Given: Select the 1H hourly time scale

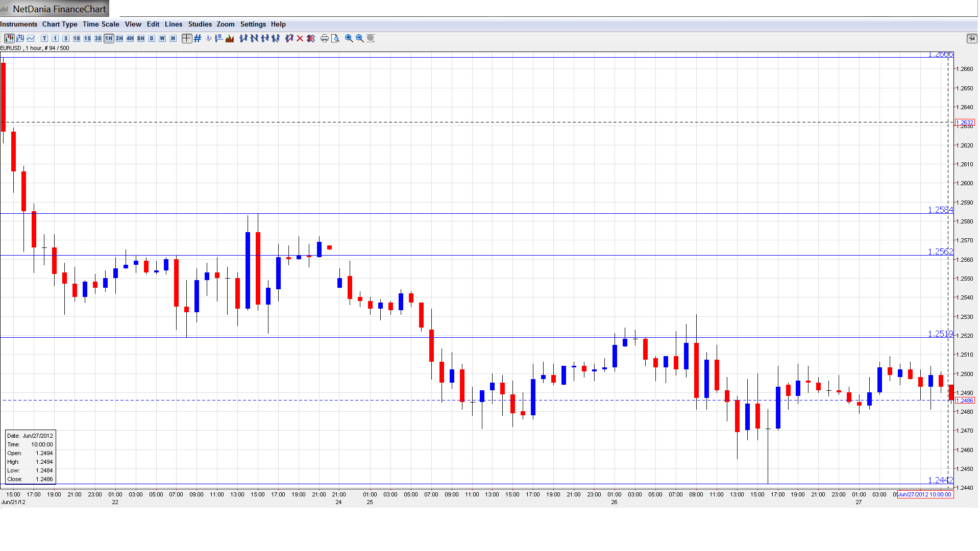Looking at the screenshot, I should point(109,38).
